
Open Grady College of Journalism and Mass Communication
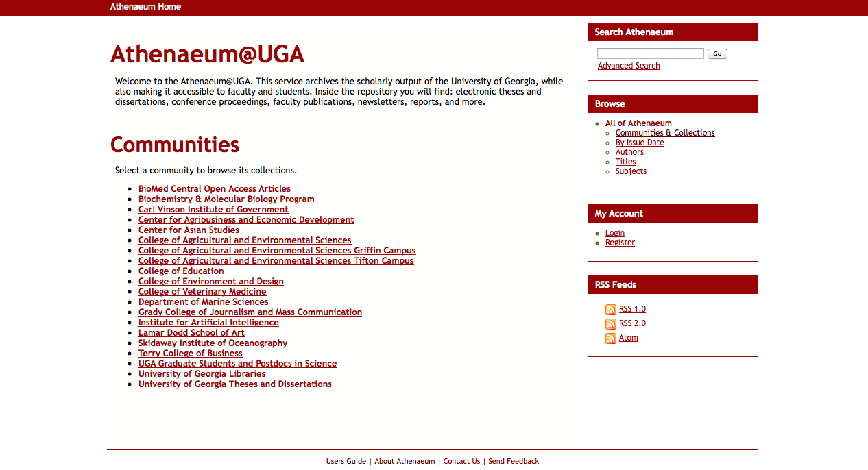(250, 312)
